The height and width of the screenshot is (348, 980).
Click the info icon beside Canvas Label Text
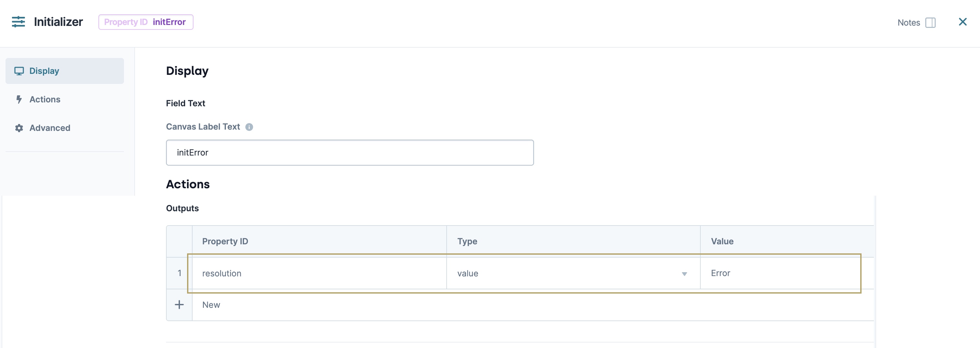pyautogui.click(x=250, y=127)
